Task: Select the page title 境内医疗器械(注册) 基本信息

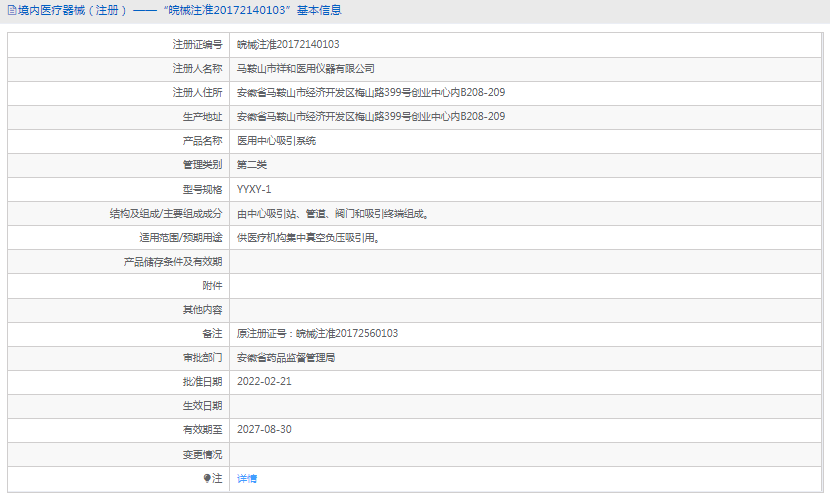Action: point(179,10)
